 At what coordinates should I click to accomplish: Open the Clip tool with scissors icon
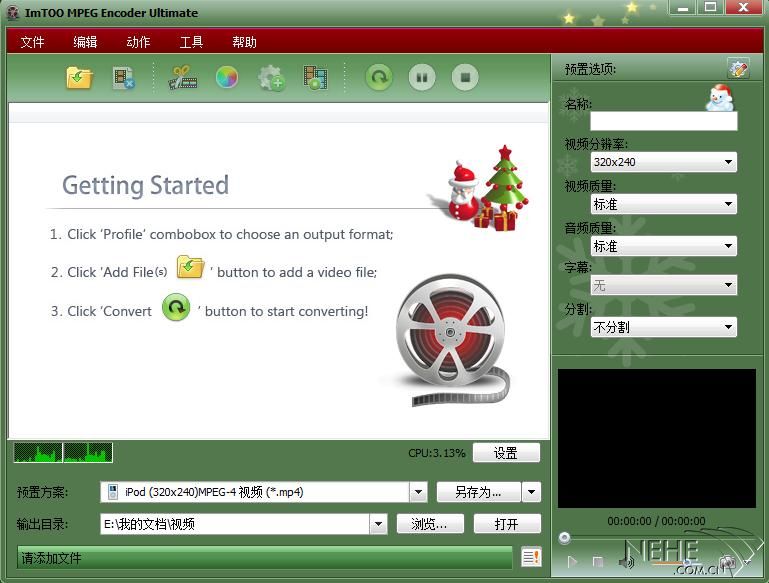[183, 77]
